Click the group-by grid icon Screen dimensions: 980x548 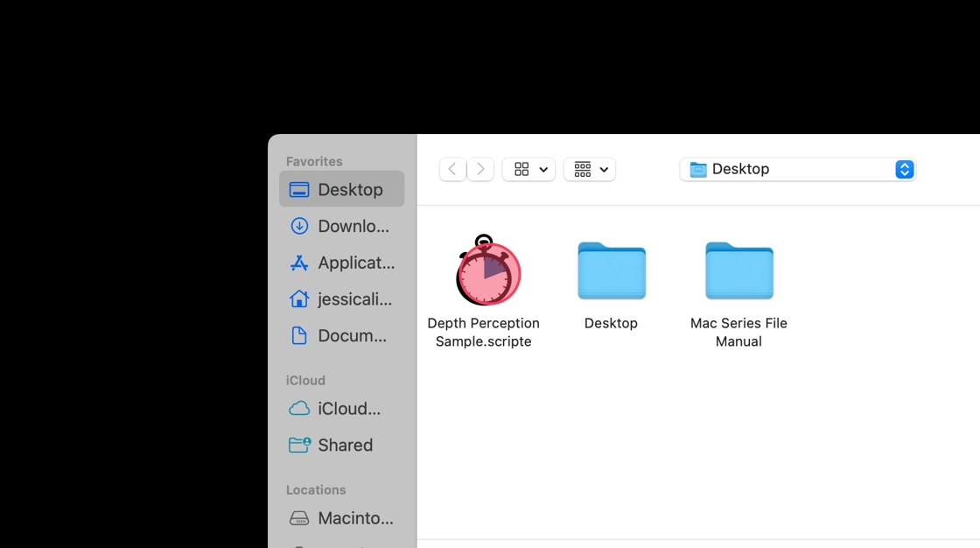tap(583, 169)
